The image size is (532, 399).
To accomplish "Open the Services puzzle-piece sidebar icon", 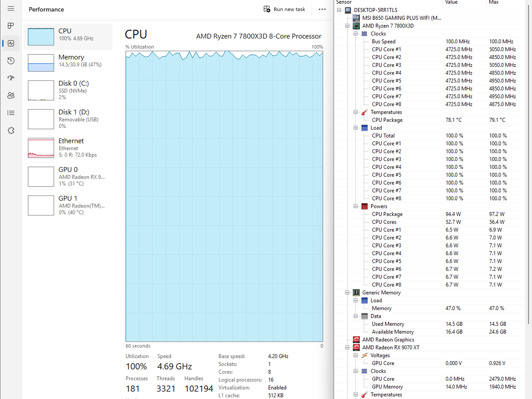I will click(11, 130).
